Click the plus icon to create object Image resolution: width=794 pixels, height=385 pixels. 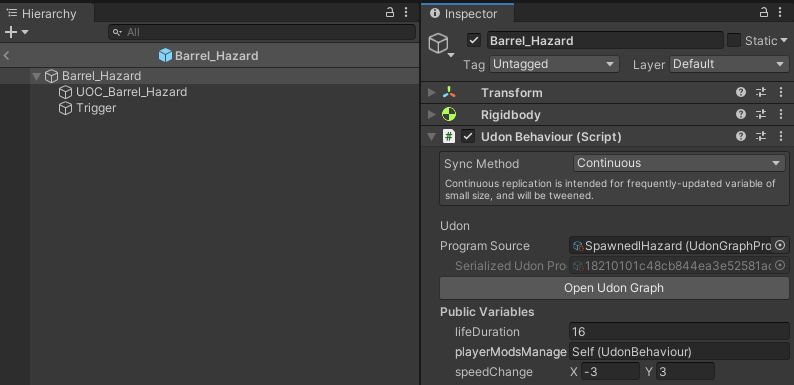click(11, 32)
